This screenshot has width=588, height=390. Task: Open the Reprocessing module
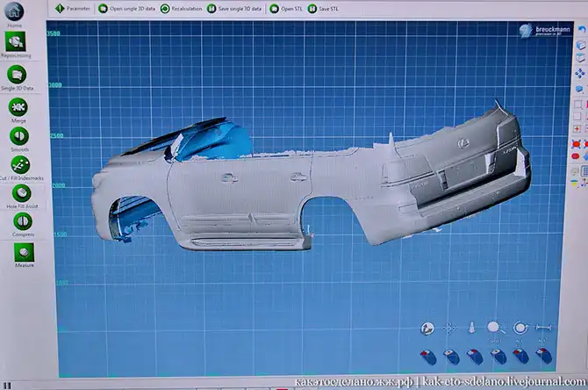point(16,44)
